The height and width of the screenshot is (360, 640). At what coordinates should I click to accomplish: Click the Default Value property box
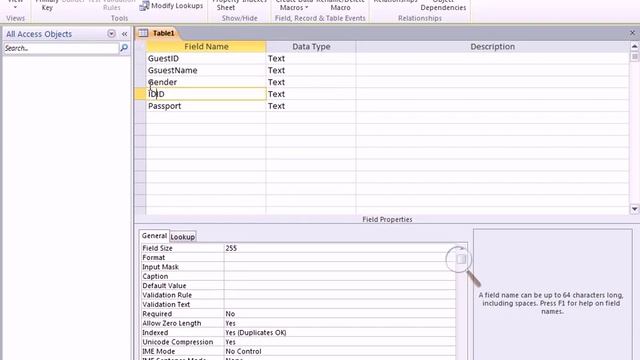pyautogui.click(x=339, y=286)
